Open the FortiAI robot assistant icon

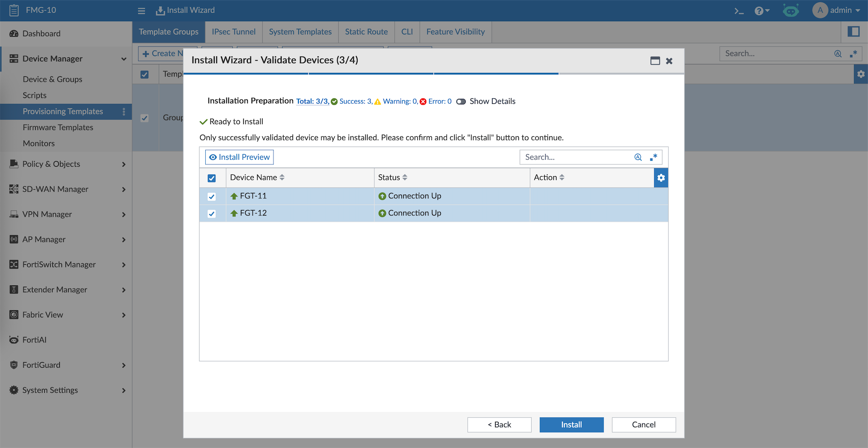791,11
